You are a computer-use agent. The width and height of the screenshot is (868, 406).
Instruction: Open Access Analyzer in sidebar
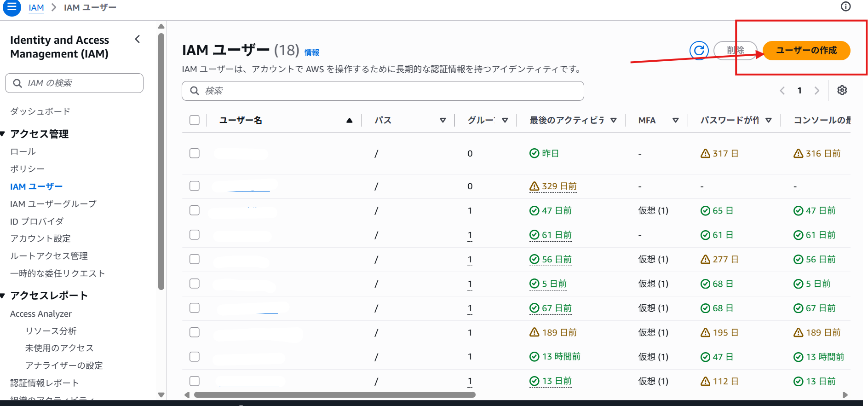tap(41, 314)
